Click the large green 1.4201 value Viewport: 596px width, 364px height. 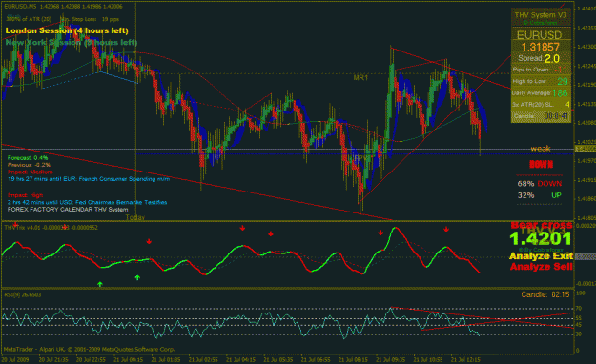coord(541,238)
